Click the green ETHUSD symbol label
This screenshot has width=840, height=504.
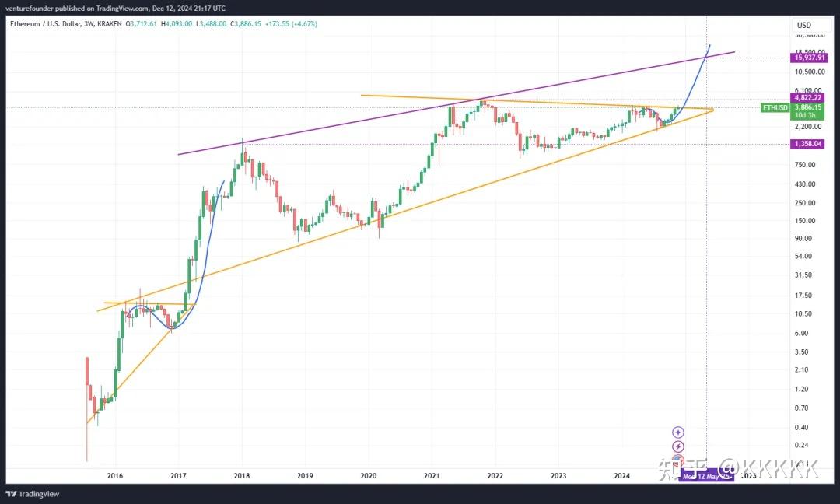click(775, 107)
